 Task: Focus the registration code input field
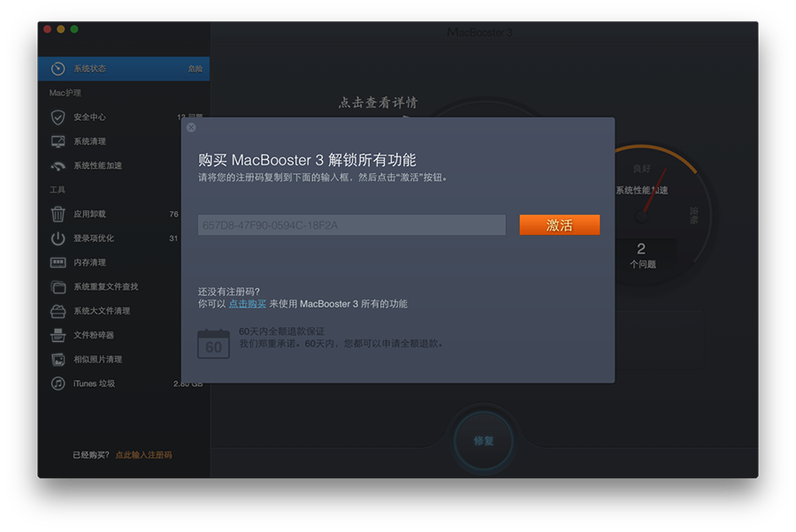pos(352,224)
